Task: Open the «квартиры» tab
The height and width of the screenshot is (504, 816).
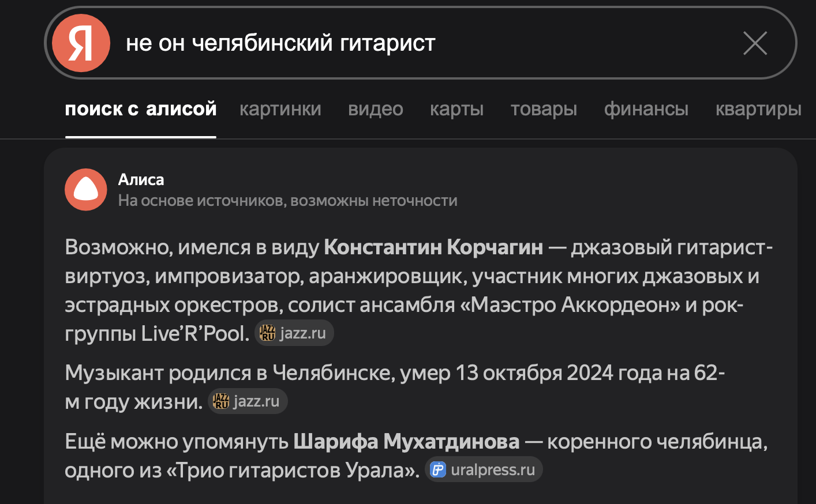Action: point(758,109)
